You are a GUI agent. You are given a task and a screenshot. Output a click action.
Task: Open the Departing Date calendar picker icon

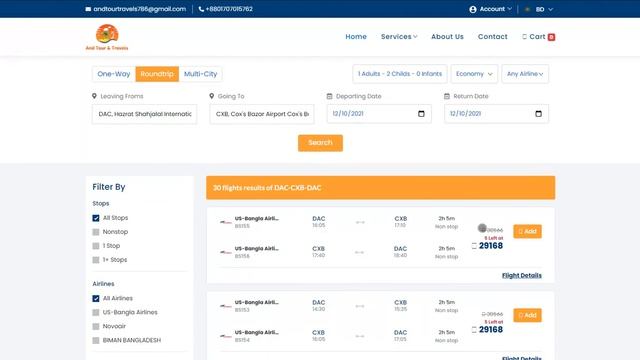coord(421,114)
